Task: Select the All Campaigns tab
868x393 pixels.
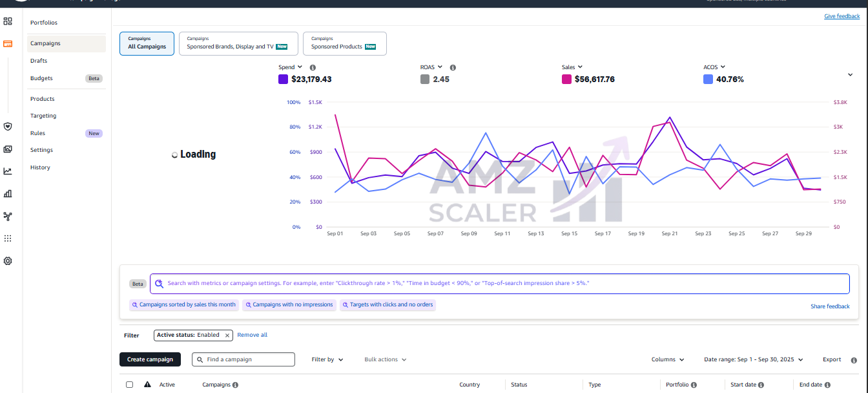Action: pos(147,43)
